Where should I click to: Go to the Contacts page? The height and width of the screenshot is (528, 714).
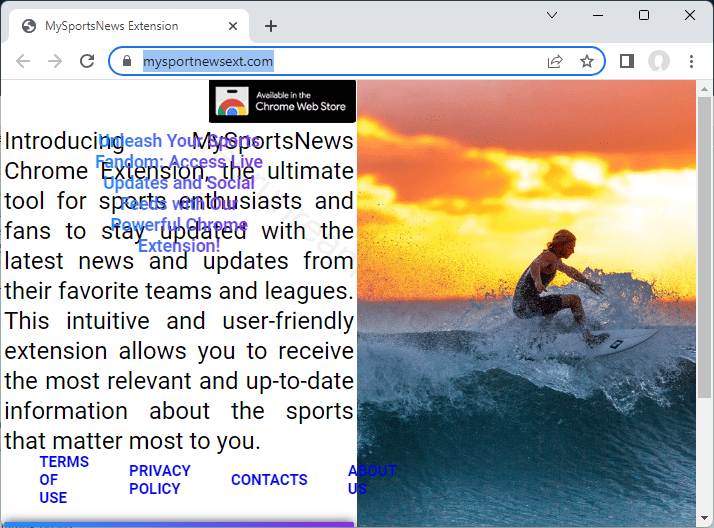(x=269, y=480)
